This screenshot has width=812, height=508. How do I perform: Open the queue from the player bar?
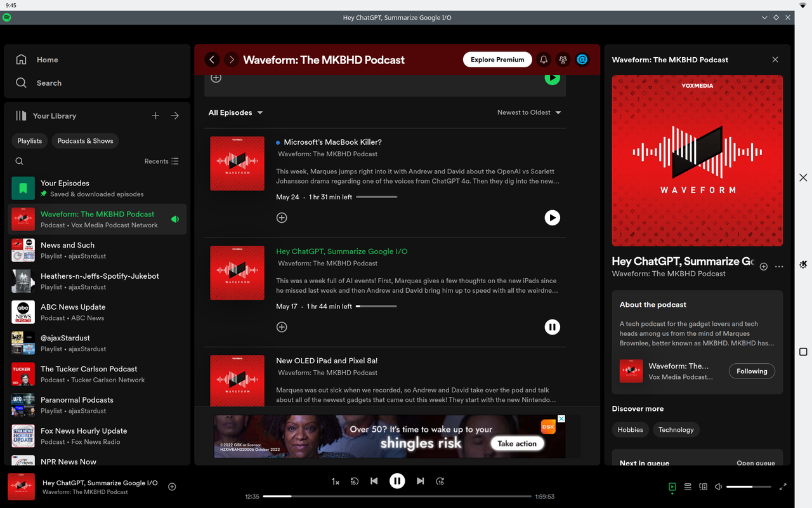click(688, 487)
